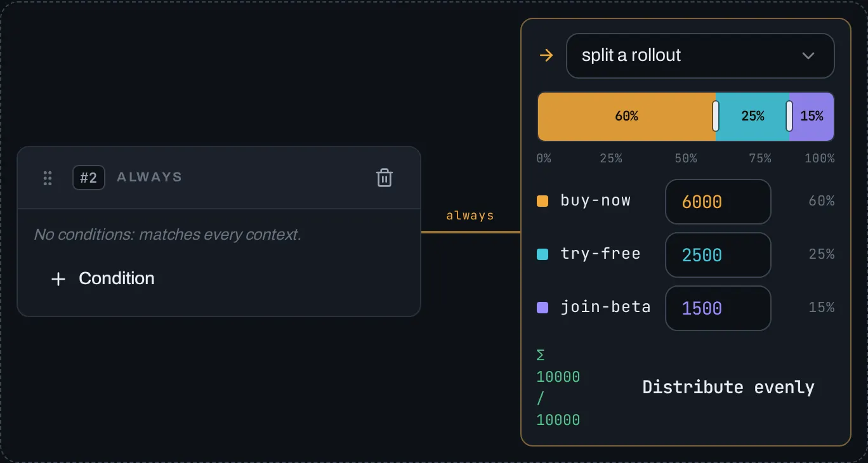This screenshot has height=463, width=868.
Task: Click the purple 15% rollout segment
Action: [812, 116]
